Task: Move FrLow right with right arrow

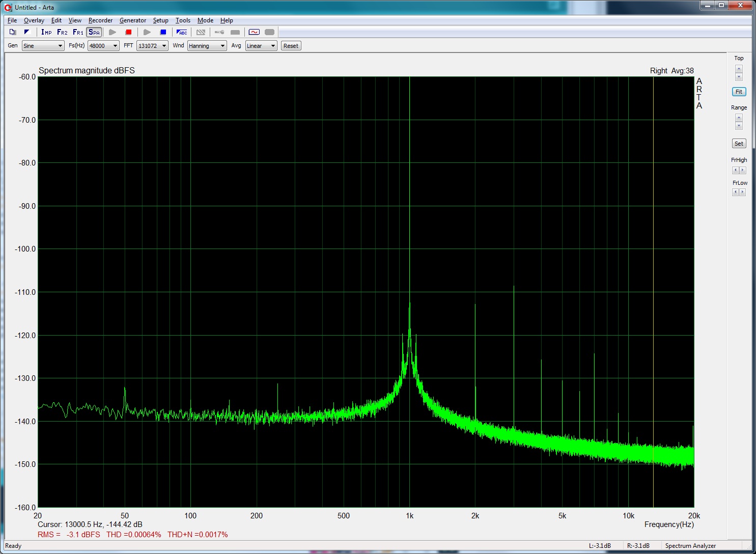Action: pyautogui.click(x=742, y=192)
